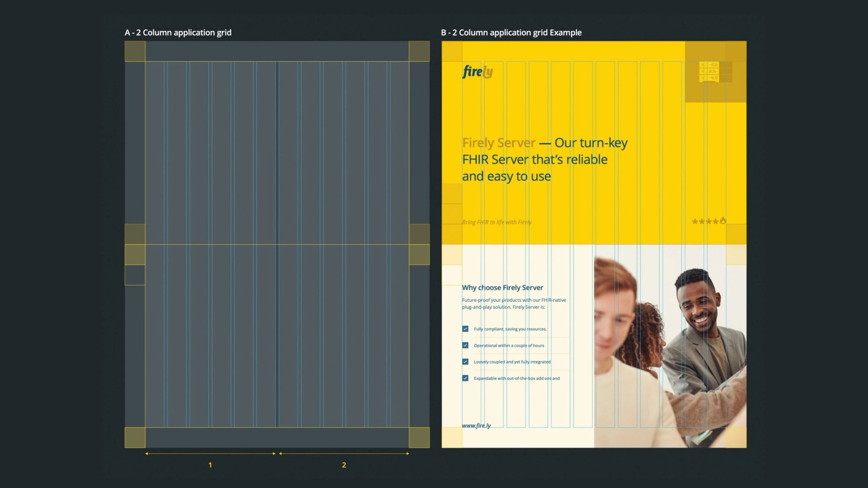
Task: Click the top-left yellow corner square of grid A
Action: [x=135, y=51]
